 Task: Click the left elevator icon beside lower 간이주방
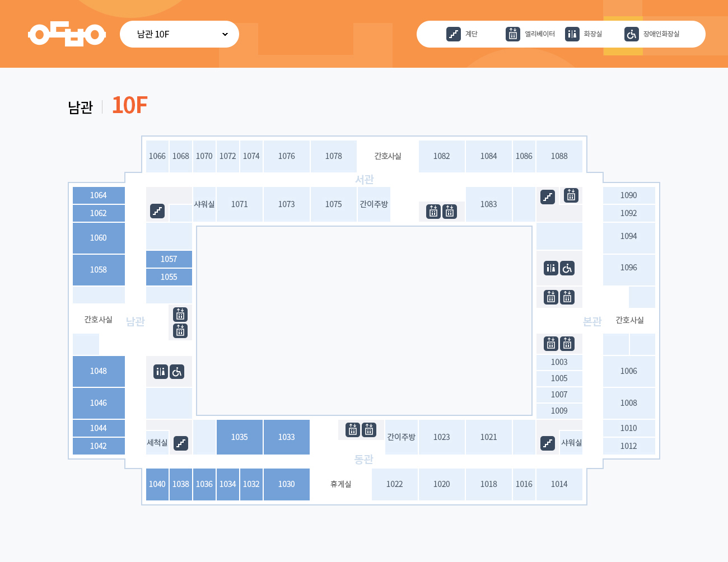point(353,429)
